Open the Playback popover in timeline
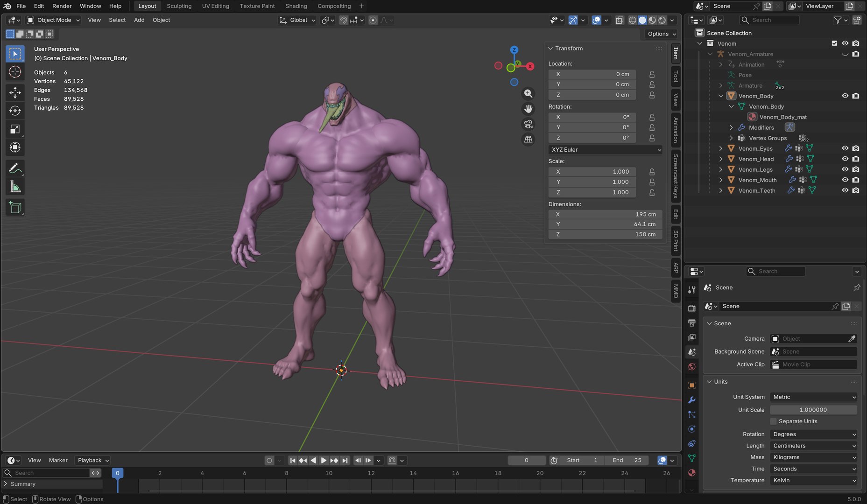This screenshot has width=867, height=504. tap(93, 461)
